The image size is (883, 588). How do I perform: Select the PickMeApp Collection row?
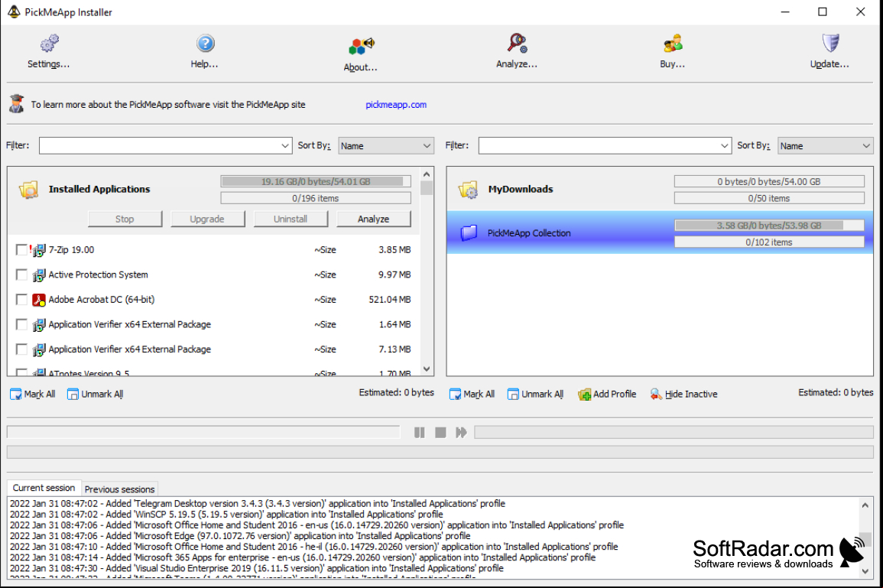click(660, 232)
